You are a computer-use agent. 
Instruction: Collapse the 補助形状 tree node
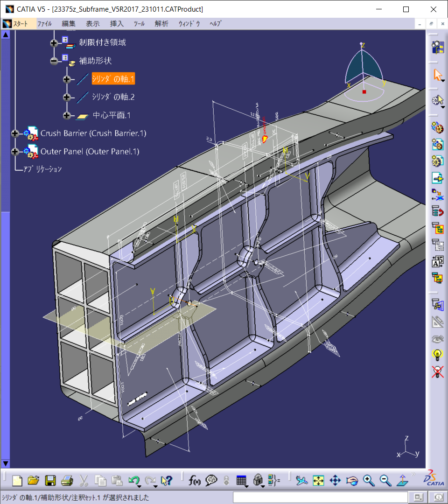pos(54,61)
